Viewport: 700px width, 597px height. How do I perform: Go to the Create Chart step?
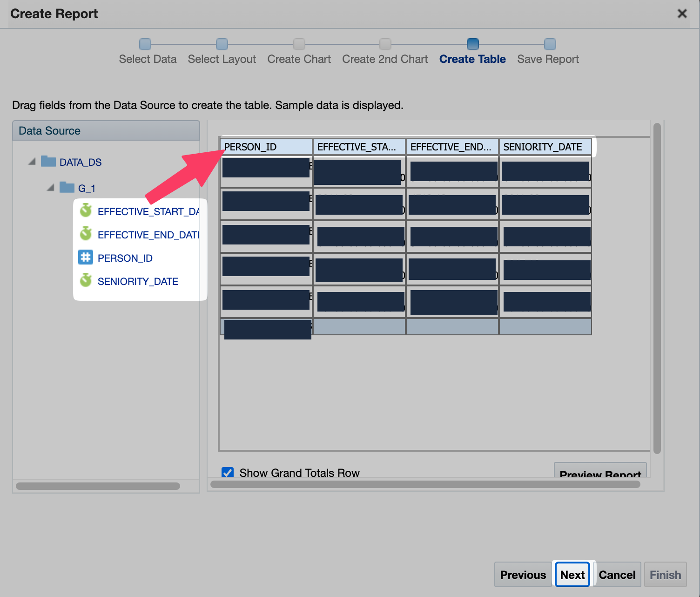coord(299,59)
